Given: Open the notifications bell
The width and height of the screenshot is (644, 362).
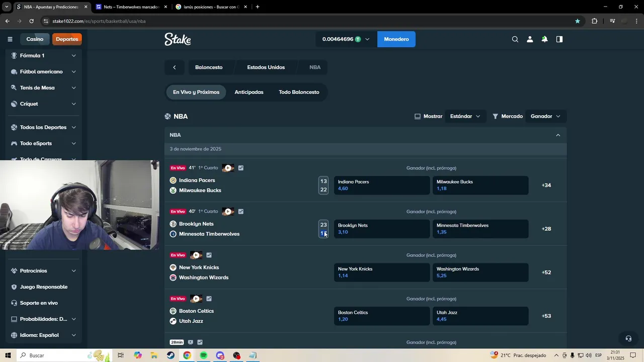Looking at the screenshot, I should 544,39.
